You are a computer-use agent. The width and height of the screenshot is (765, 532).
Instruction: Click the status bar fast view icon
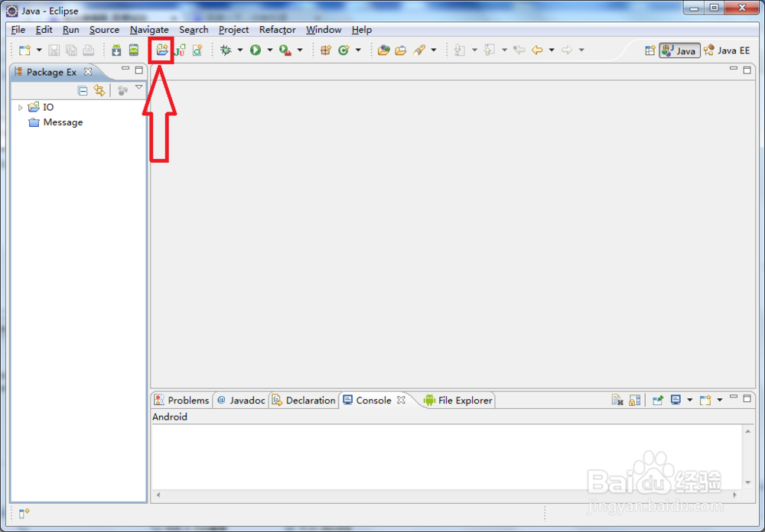(x=24, y=514)
